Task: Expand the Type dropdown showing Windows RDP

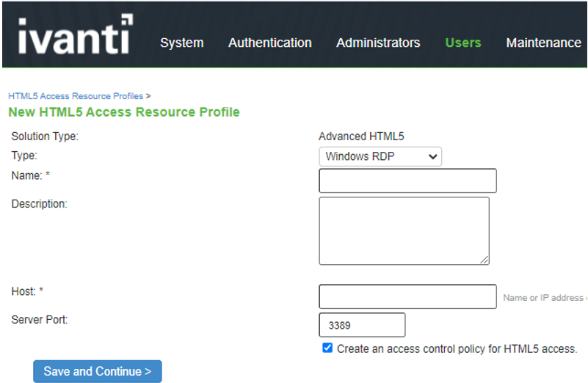Action: [x=380, y=156]
